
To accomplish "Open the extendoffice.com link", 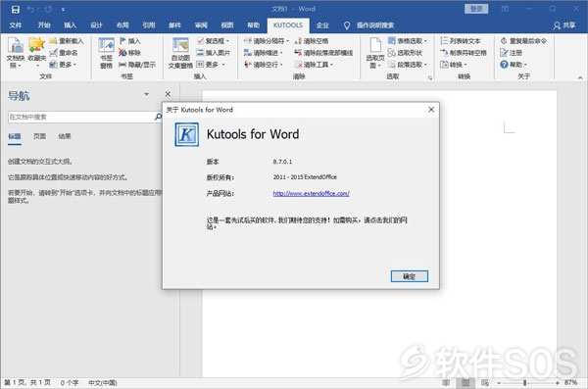I will [x=311, y=194].
